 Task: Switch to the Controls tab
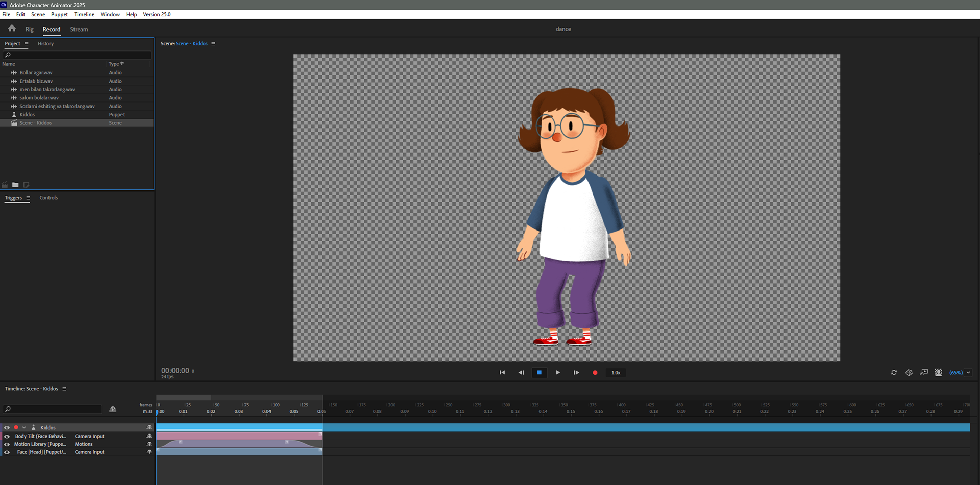point(48,198)
